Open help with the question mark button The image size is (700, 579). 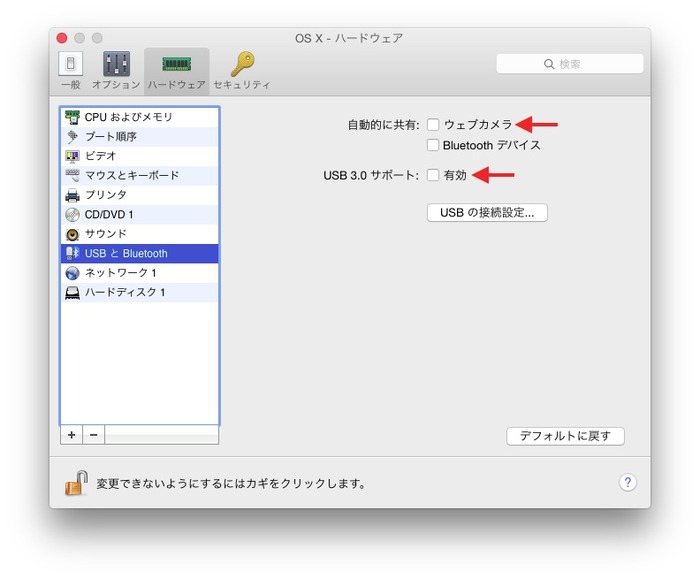click(x=627, y=483)
